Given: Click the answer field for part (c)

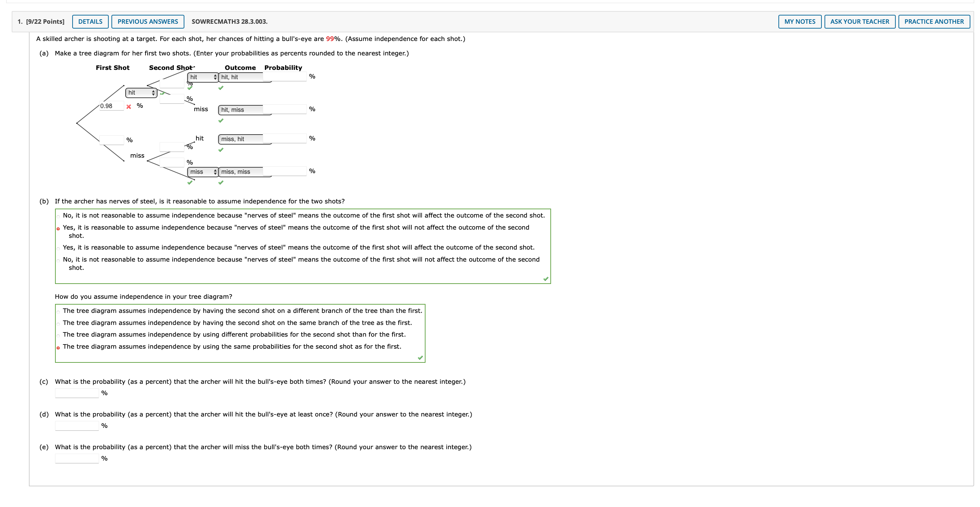Looking at the screenshot, I should [x=77, y=393].
